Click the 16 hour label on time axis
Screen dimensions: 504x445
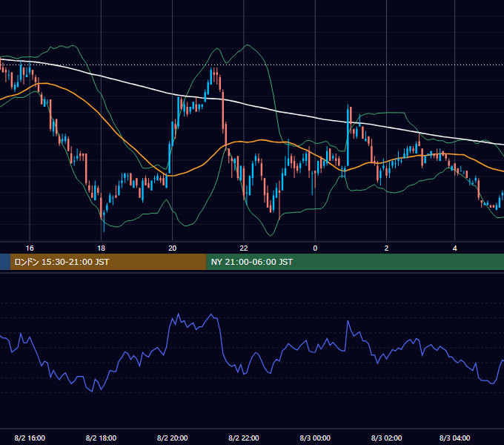30,248
